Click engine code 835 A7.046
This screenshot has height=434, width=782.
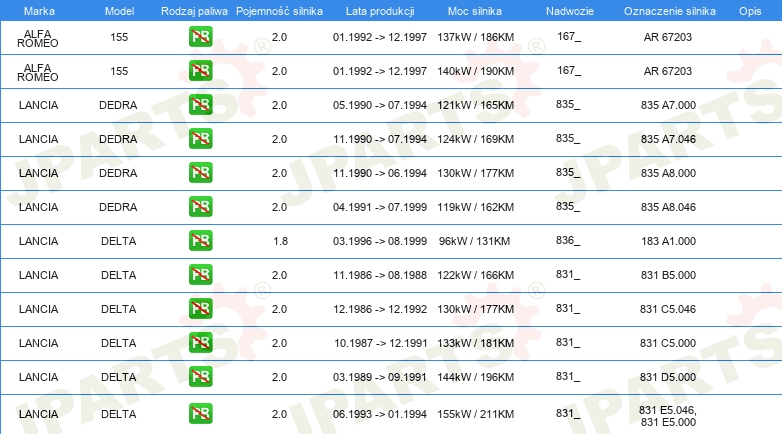click(668, 139)
